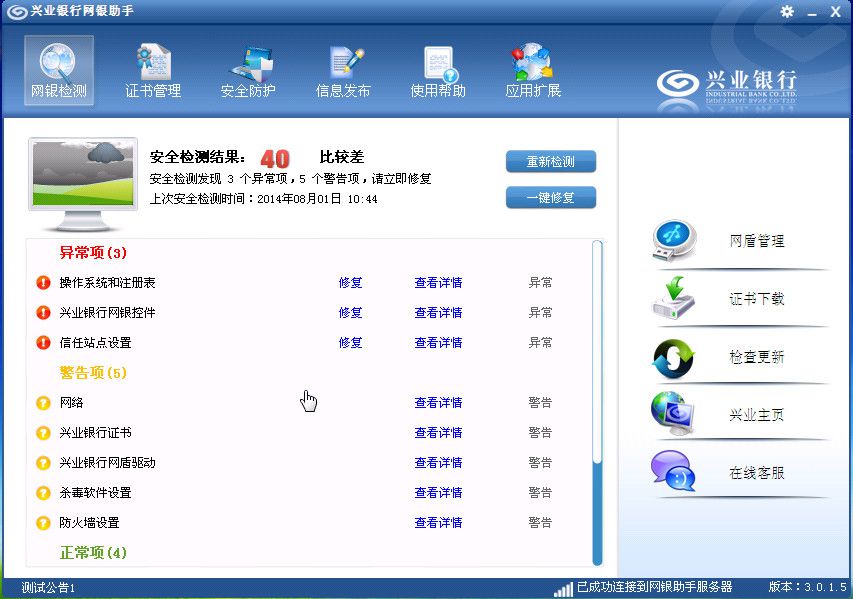View details for 操作系统和注册表
Viewport: 853px width, 599px height.
click(438, 282)
